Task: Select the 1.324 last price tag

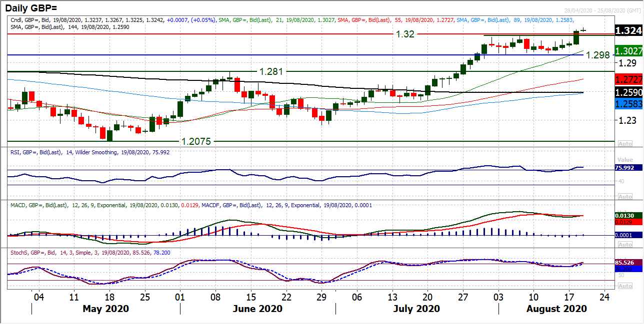Action: 627,30
